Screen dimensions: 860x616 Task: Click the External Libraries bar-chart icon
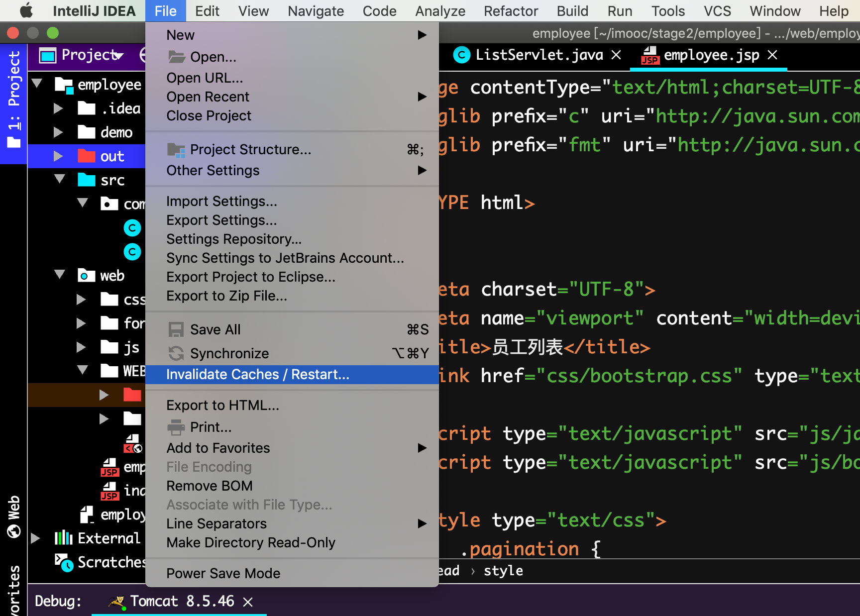(64, 538)
